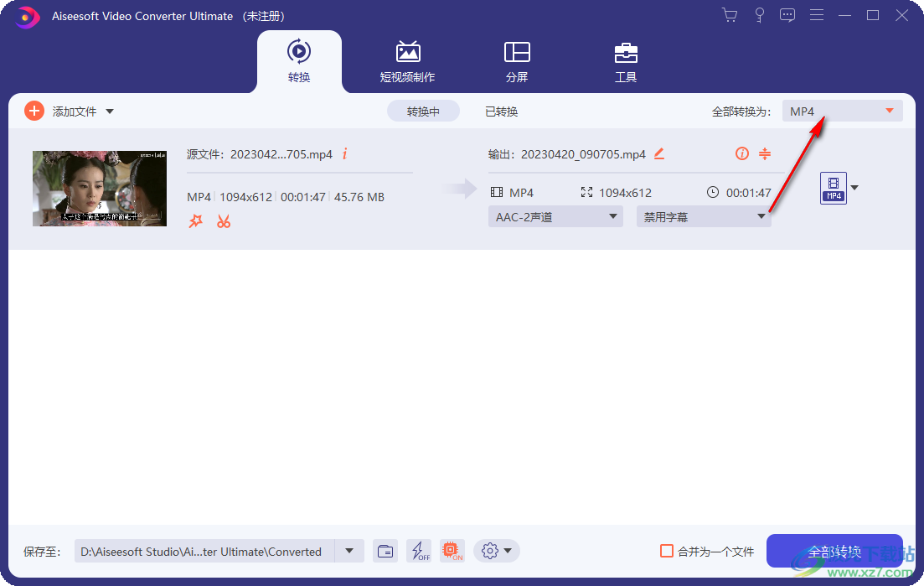Click the MP4 output format icon
The width and height of the screenshot is (924, 586).
pos(834,188)
